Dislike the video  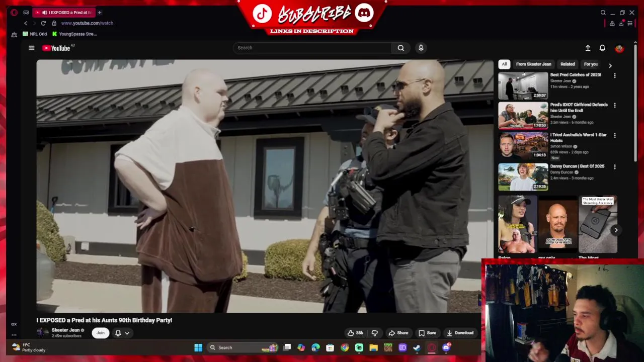coord(374,333)
